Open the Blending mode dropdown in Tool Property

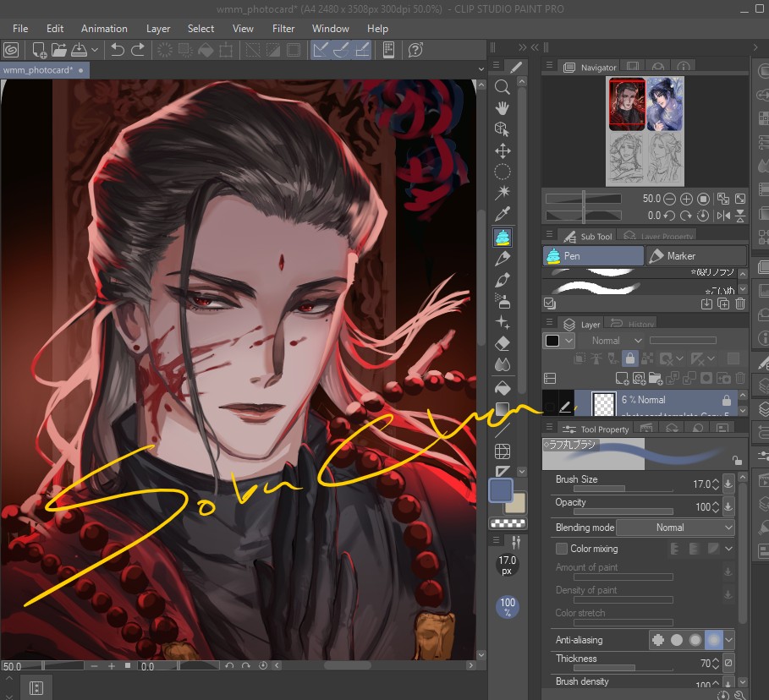pos(675,528)
